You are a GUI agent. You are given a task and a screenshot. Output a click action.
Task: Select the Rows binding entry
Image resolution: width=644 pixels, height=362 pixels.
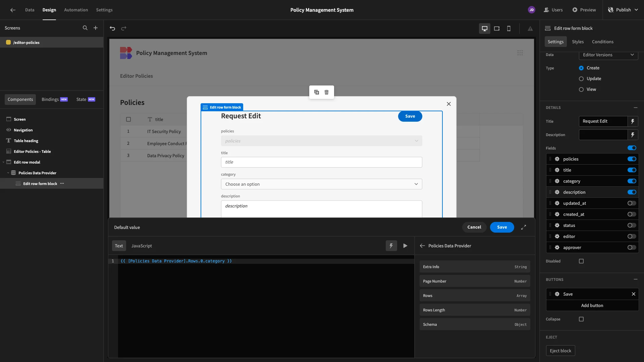(x=474, y=296)
